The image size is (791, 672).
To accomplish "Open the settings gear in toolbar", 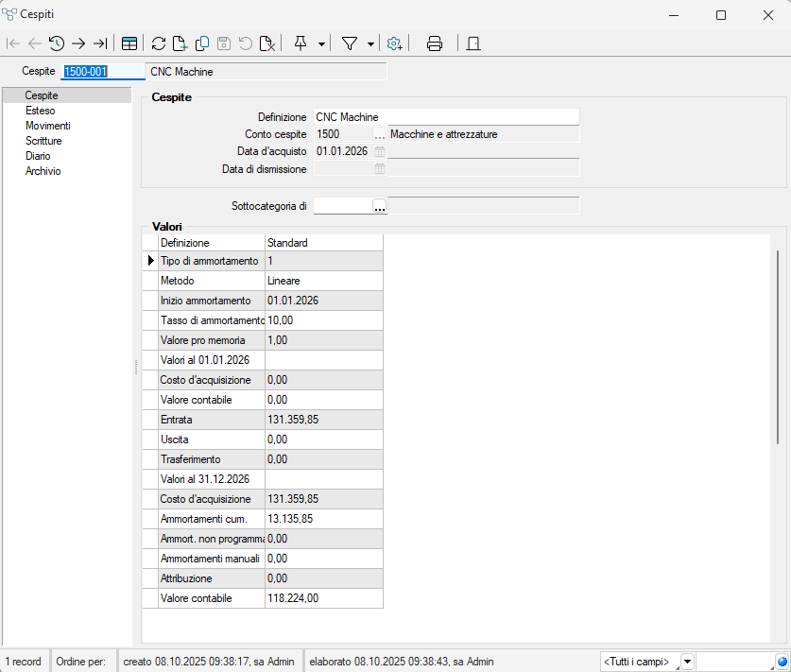I will point(395,43).
